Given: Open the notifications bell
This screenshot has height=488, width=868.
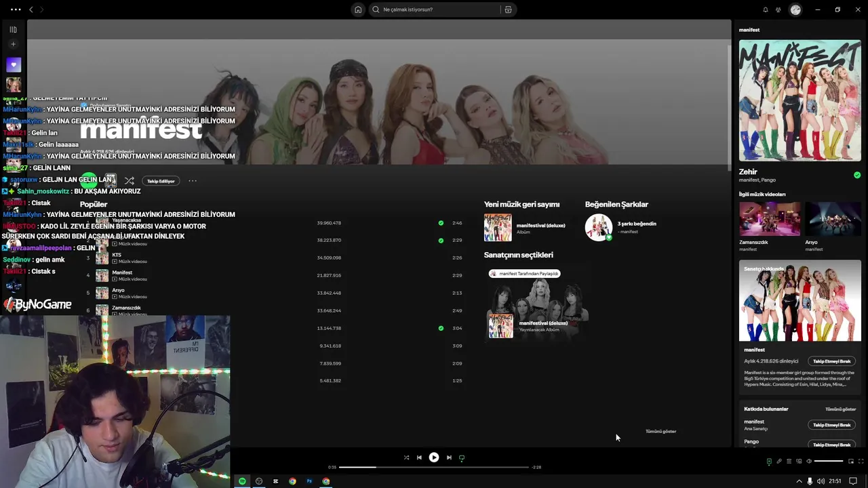Looking at the screenshot, I should pyautogui.click(x=766, y=9).
